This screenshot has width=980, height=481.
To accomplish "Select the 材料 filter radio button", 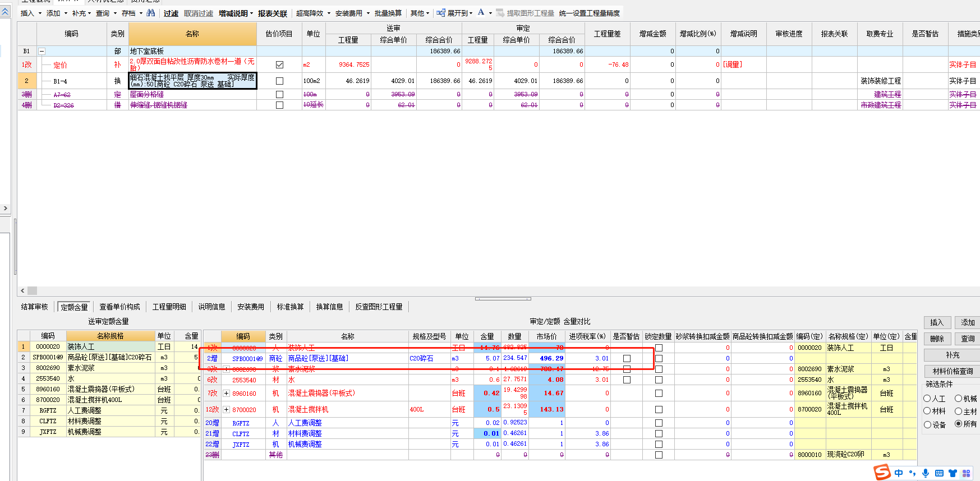I will [927, 411].
